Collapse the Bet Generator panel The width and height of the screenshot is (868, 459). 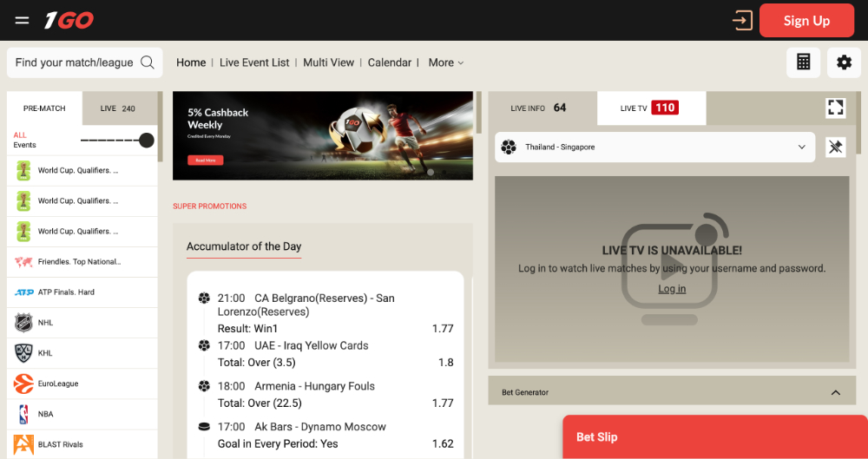tap(835, 392)
